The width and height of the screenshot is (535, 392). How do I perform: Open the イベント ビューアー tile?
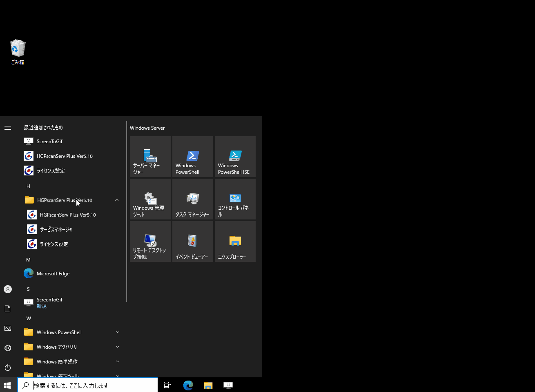pos(193,241)
